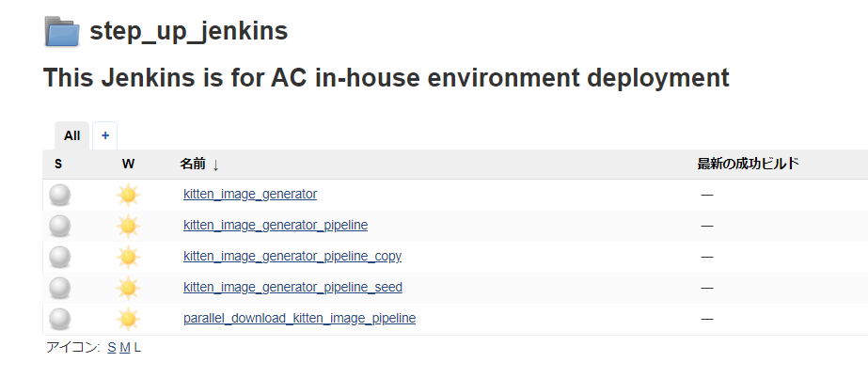Viewport: 868px width, 378px height.
Task: Click sun weather icon for kitten_image_generator_pipeline
Action: [x=128, y=226]
